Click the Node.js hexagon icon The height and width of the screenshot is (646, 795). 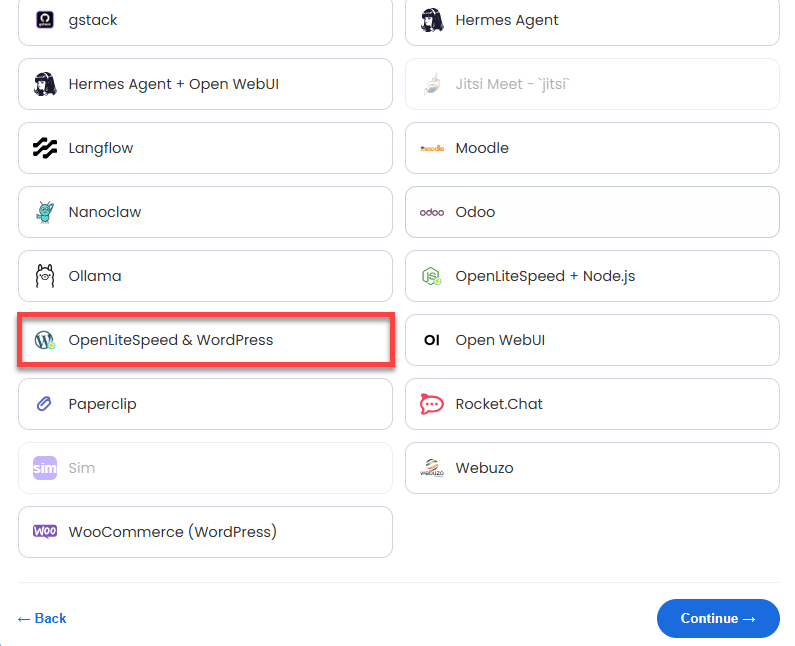432,276
